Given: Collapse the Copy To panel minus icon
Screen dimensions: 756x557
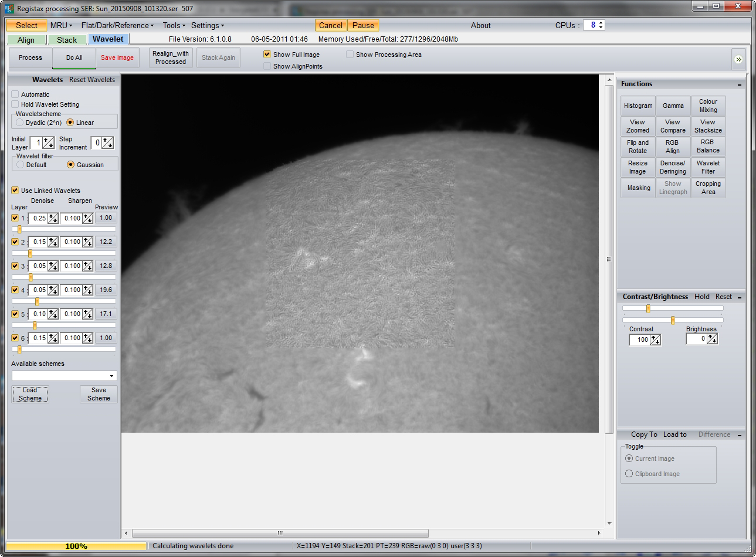Looking at the screenshot, I should click(739, 435).
